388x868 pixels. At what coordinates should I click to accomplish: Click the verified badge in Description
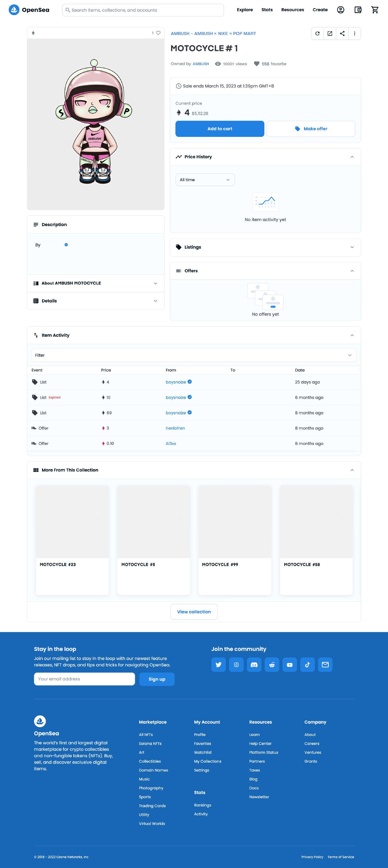(x=66, y=245)
